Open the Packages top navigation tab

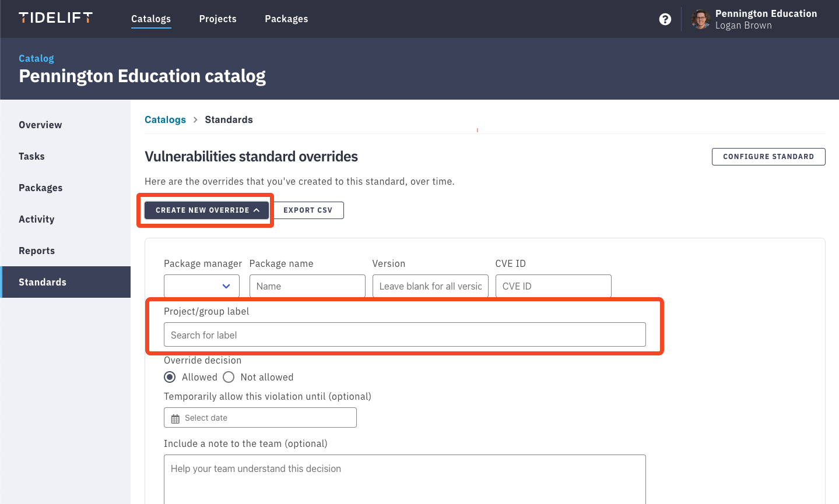286,19
